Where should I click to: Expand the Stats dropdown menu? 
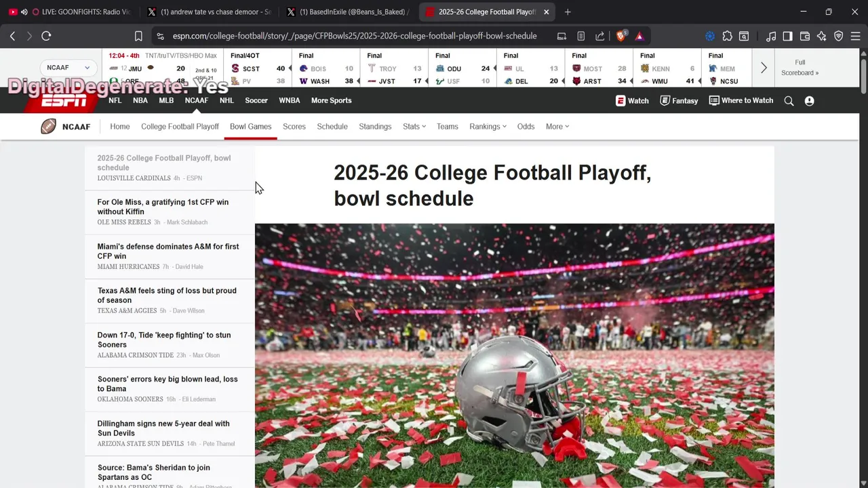(x=414, y=126)
